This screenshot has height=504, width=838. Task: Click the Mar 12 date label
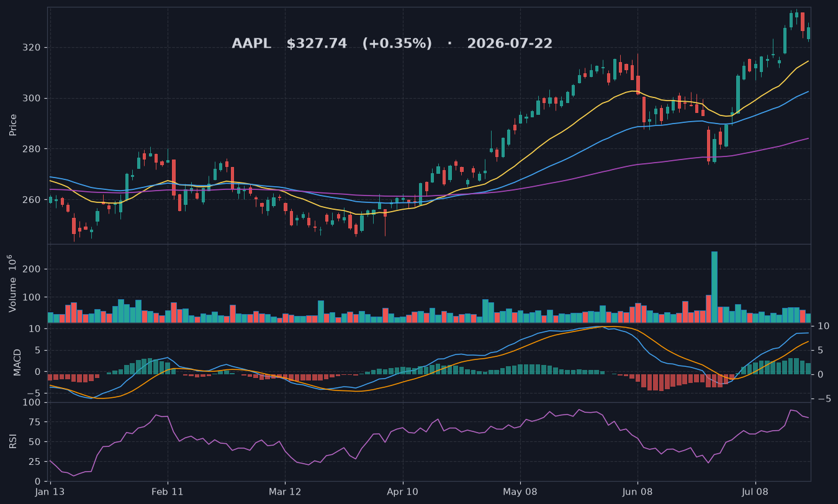(285, 492)
